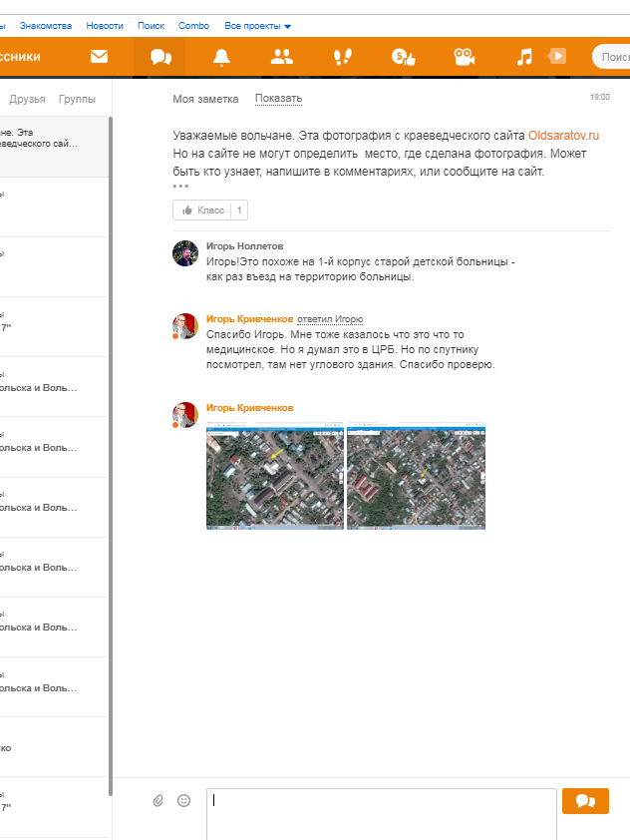The height and width of the screenshot is (840, 630).
Task: Switch to the Группы tab
Action: 77,99
